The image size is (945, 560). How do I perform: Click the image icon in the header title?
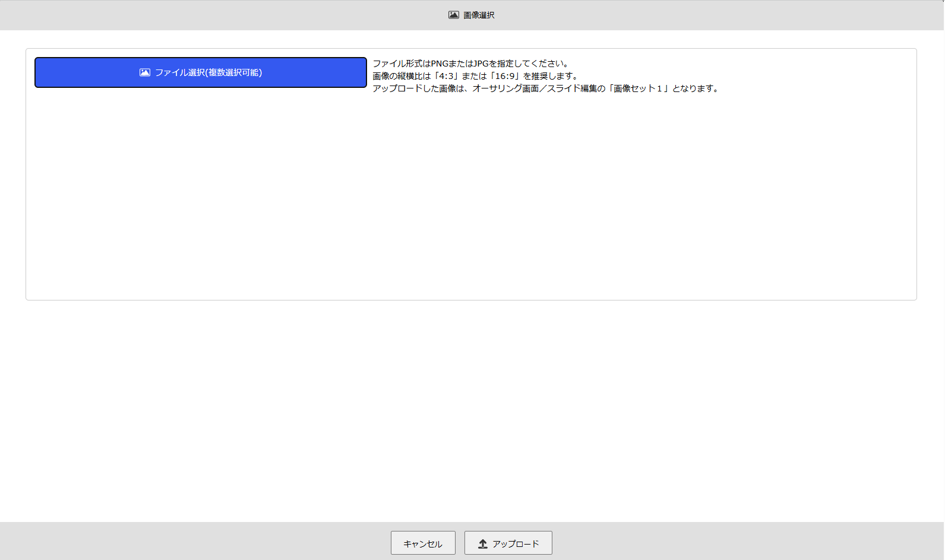(x=453, y=15)
